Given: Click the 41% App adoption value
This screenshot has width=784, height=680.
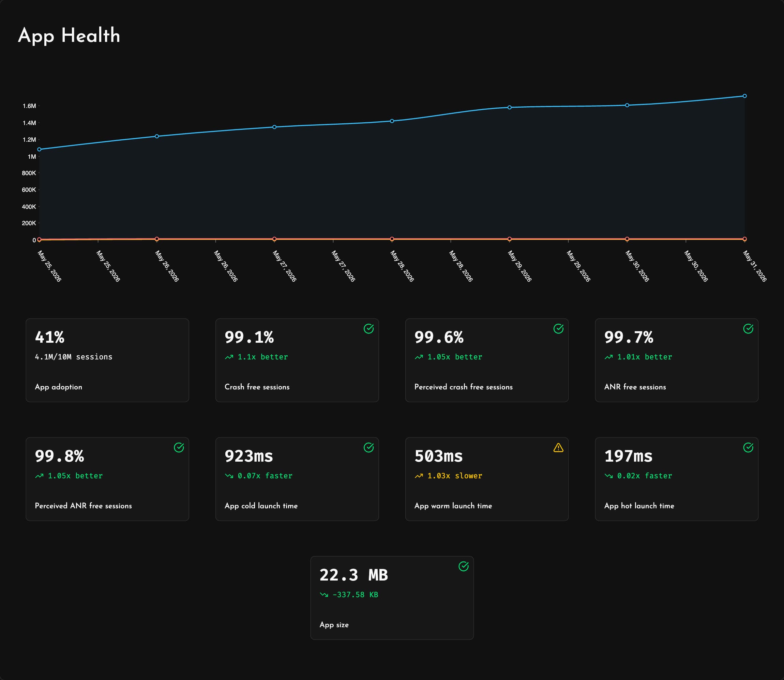Looking at the screenshot, I should click(50, 337).
